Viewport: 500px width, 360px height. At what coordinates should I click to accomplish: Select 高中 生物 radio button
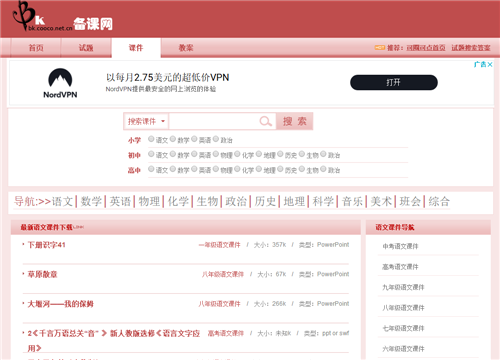coord(302,169)
